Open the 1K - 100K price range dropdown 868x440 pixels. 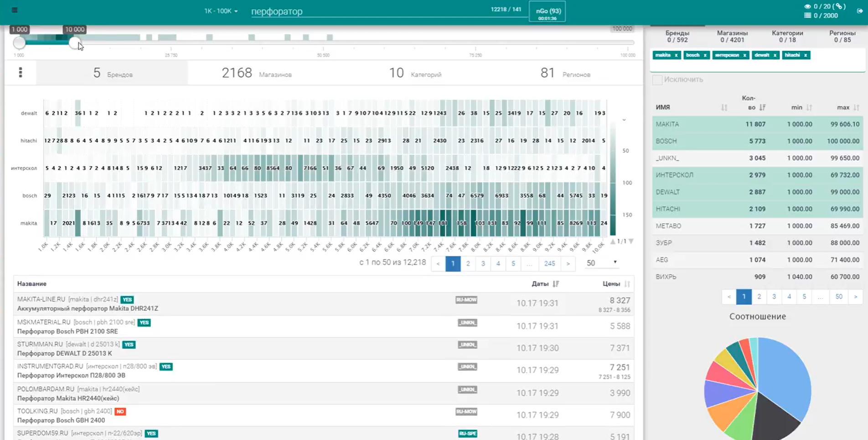pyautogui.click(x=221, y=11)
